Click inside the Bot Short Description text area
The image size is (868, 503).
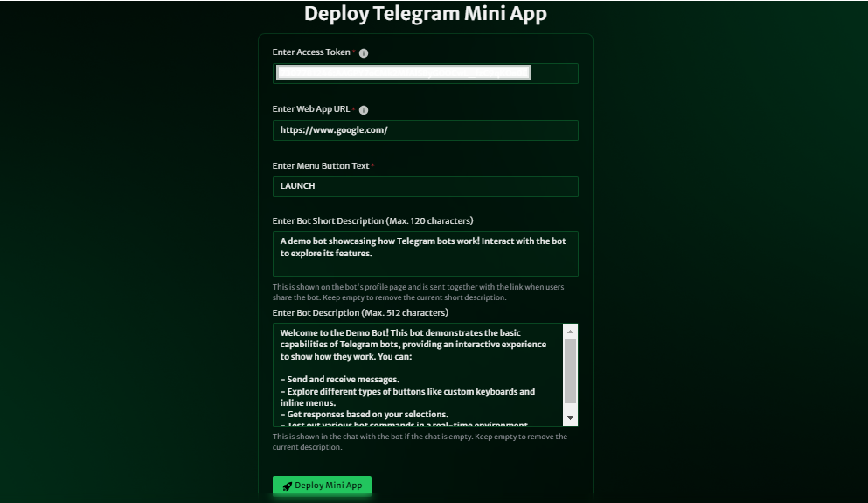(x=425, y=255)
